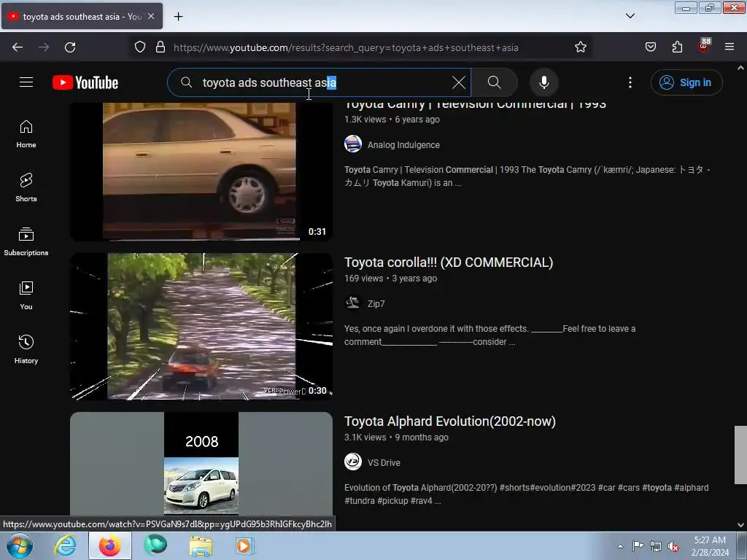Open History in the sidebar
Screen dimensions: 747x560
pyautogui.click(x=26, y=349)
